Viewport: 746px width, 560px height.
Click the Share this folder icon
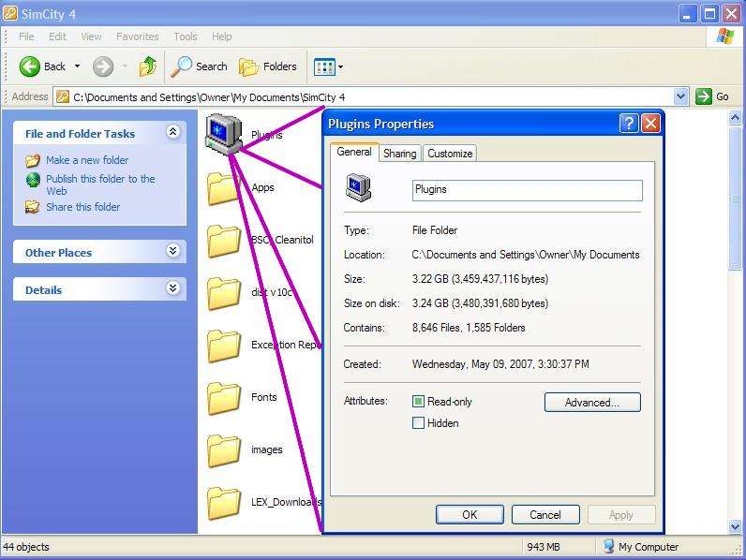[33, 207]
